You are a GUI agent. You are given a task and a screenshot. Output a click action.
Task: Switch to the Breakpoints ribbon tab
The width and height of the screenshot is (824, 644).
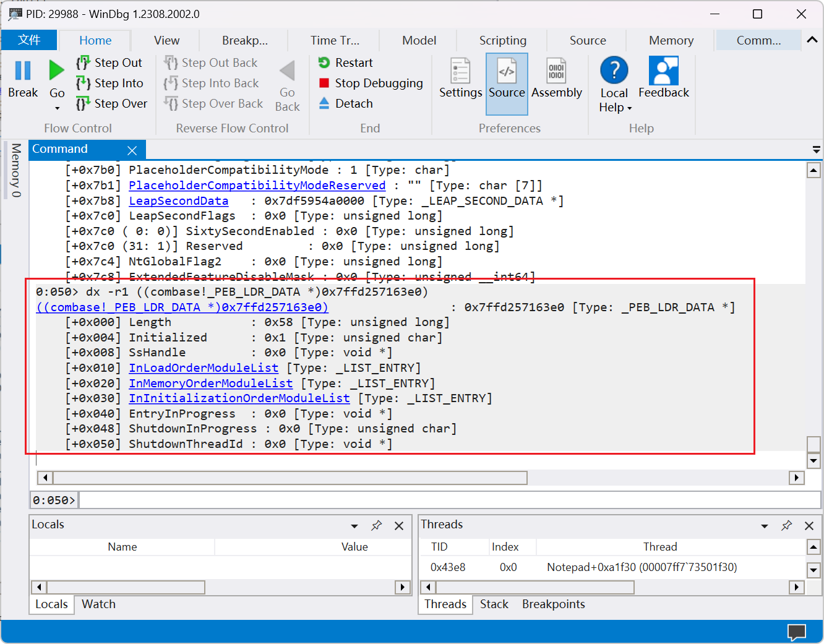pos(245,40)
